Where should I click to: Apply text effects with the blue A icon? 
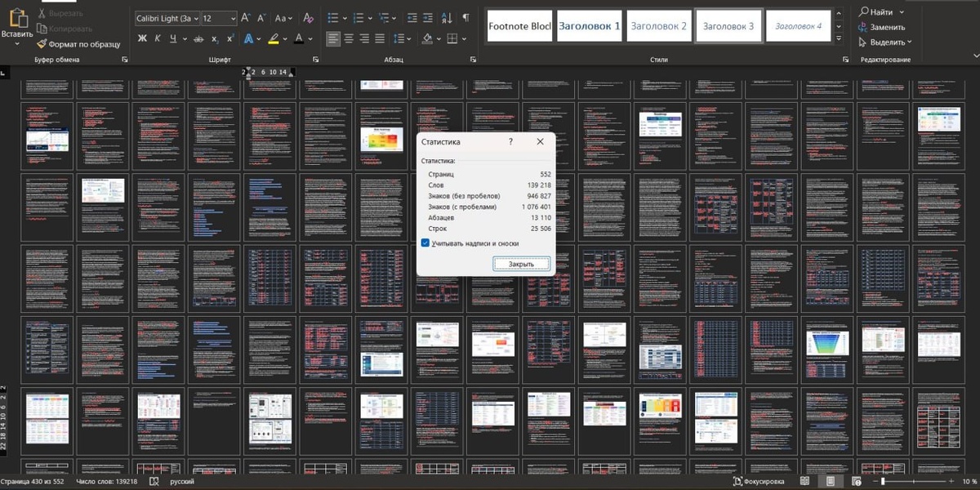point(248,38)
